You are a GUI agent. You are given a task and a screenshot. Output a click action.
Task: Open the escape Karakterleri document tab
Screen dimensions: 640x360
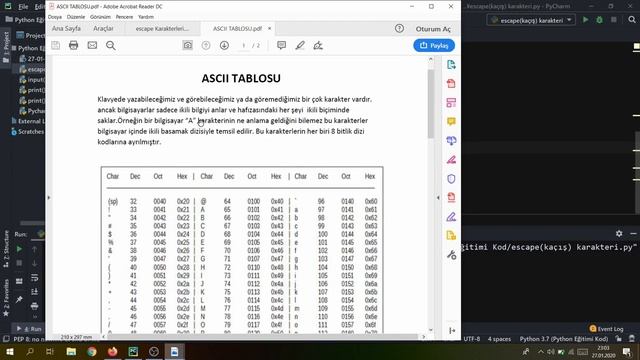162,29
